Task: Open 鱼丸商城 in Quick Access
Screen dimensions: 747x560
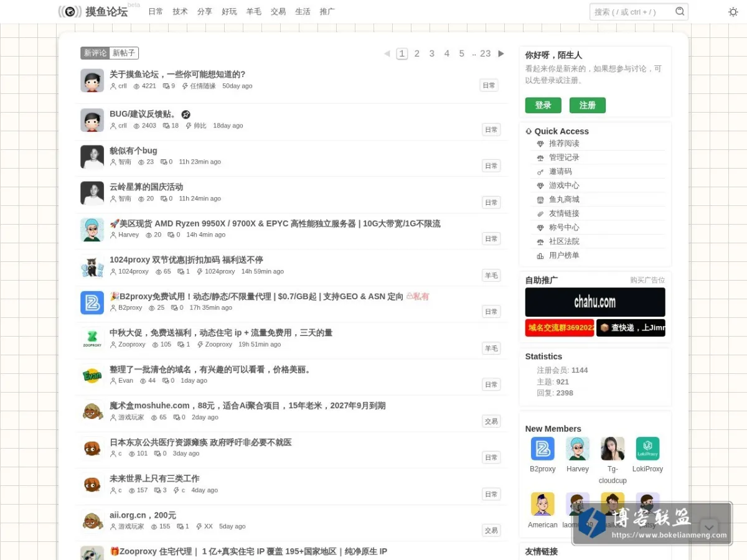Action: (x=564, y=200)
